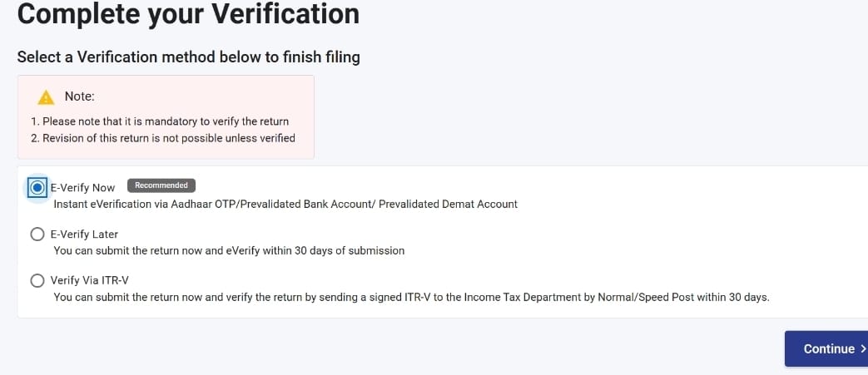The image size is (868, 375).
Task: Click the mandatory to verify return note
Action: coord(160,121)
